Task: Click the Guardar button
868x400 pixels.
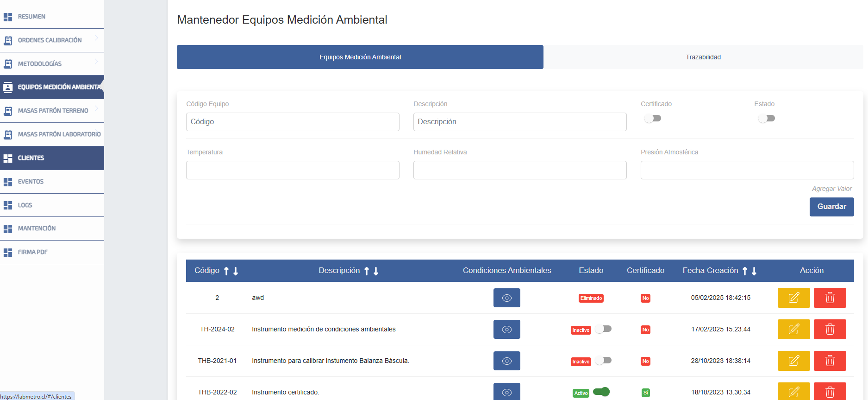Action: pos(831,207)
